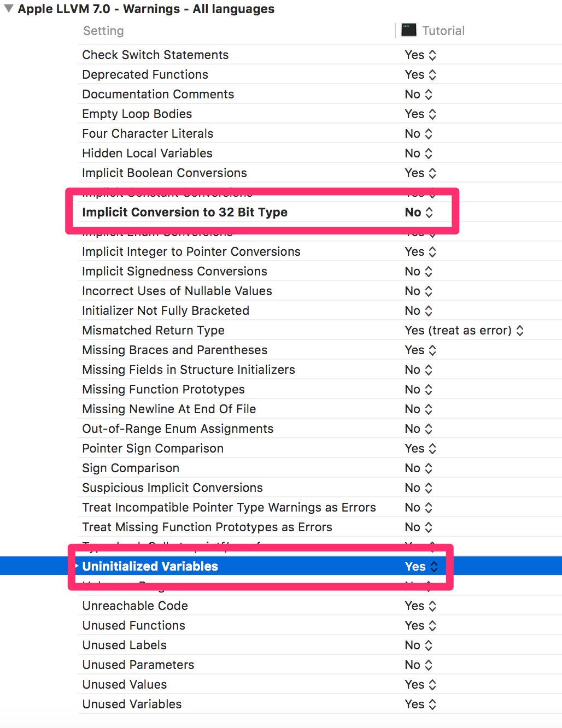Screen dimensions: 562x728
Task: Open Missing Newline At End Of File popup
Action: [419, 409]
